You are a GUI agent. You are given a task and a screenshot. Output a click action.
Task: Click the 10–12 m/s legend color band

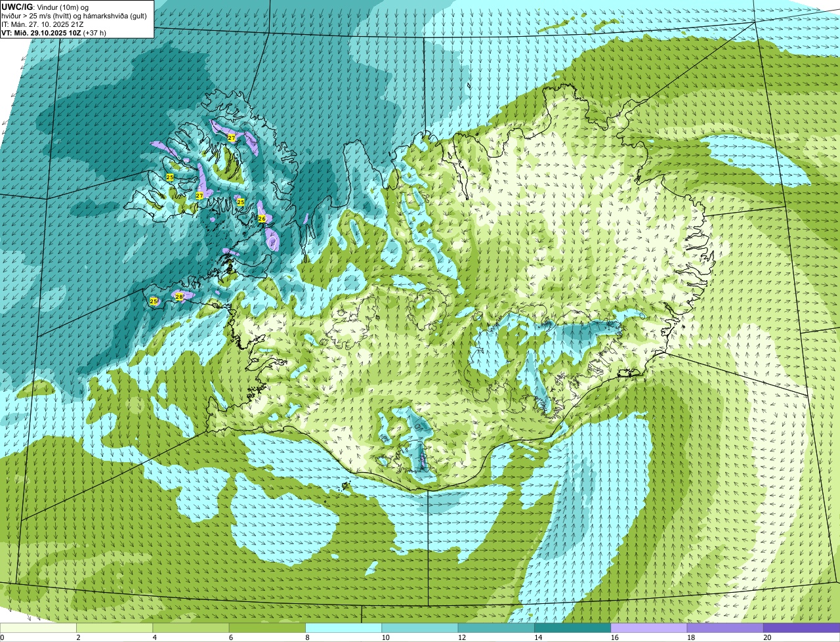tap(420, 628)
